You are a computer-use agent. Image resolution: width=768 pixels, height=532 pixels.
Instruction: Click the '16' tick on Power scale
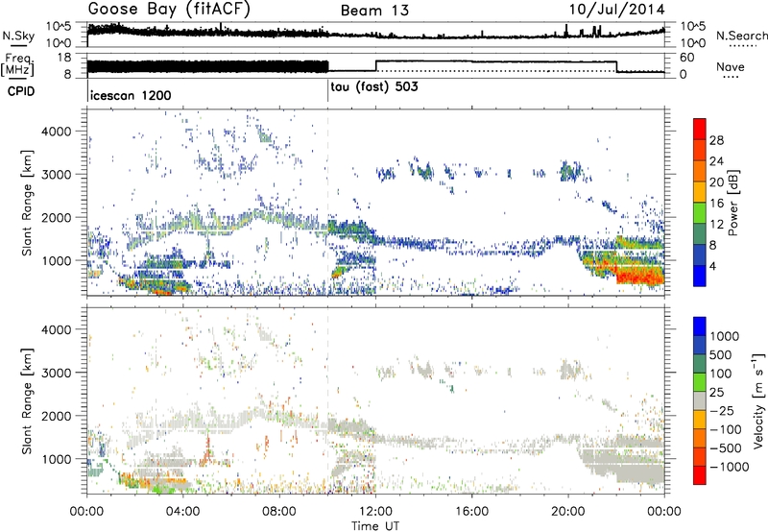pos(716,204)
